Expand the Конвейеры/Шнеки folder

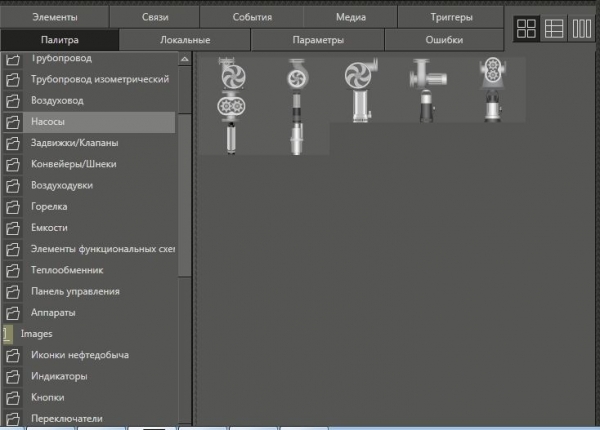point(73,164)
